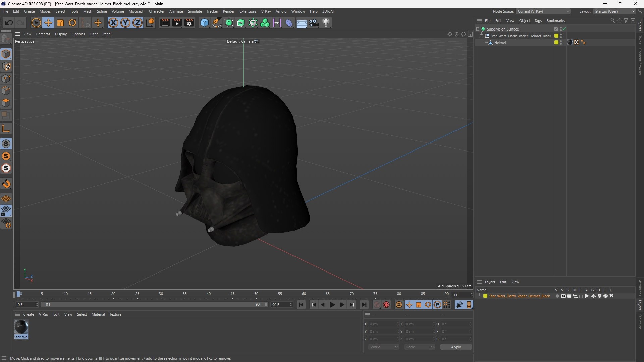Toggle layer eye visibility for Star_Wars_Darth_Vader_Helmet_Black
The image size is (644, 362).
click(x=563, y=296)
